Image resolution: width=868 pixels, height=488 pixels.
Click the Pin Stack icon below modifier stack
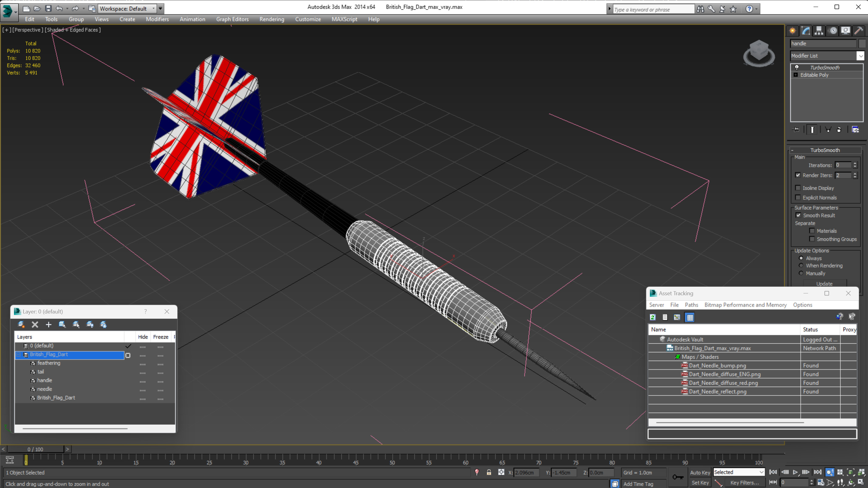[796, 130]
